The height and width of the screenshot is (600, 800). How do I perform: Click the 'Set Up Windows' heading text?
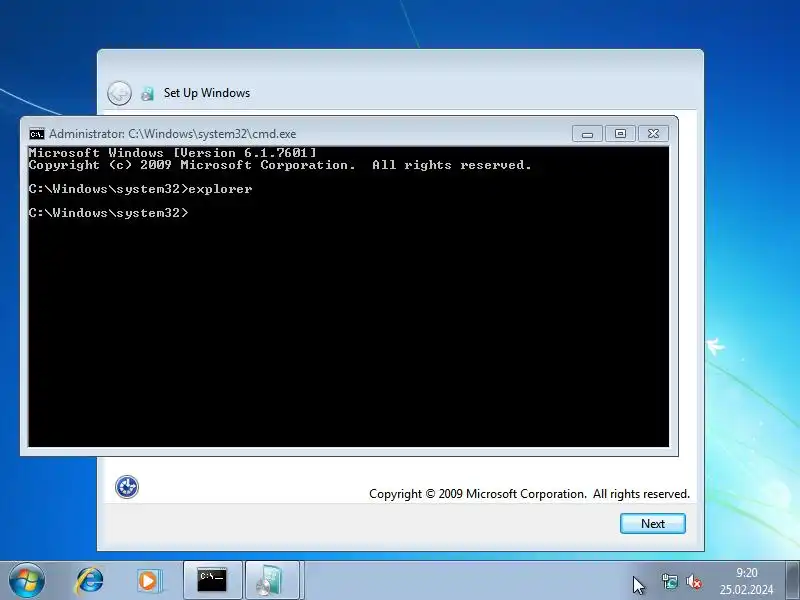coord(207,93)
